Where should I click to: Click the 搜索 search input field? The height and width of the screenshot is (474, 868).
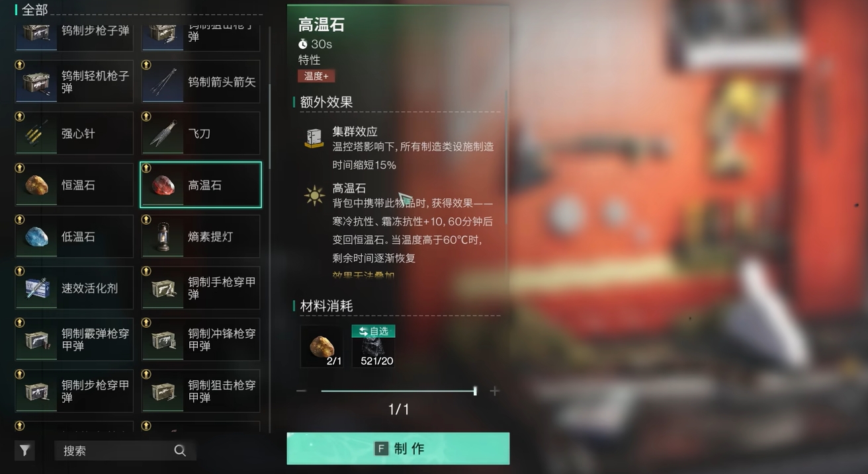pyautogui.click(x=125, y=450)
